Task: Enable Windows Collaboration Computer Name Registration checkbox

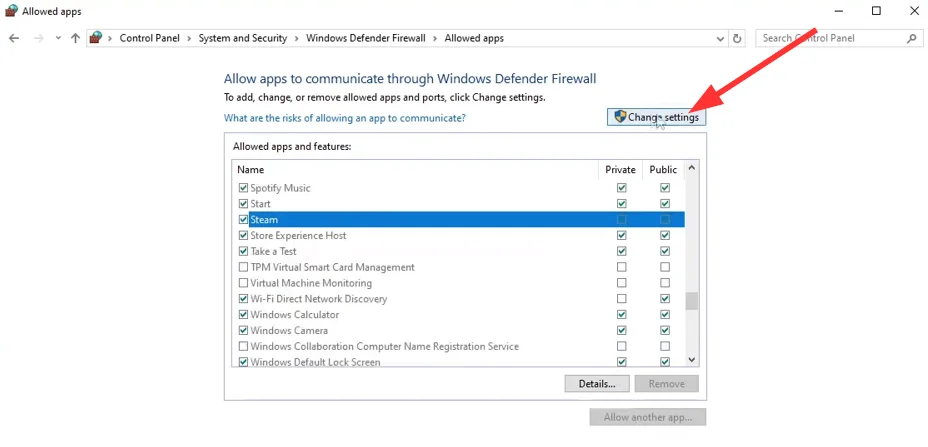Action: pyautogui.click(x=243, y=346)
